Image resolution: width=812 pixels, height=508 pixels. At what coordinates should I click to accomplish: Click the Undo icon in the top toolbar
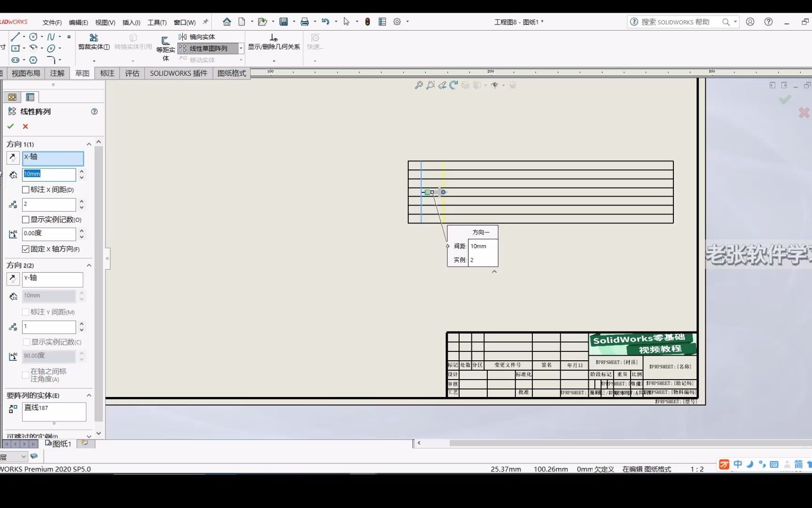[x=326, y=22]
